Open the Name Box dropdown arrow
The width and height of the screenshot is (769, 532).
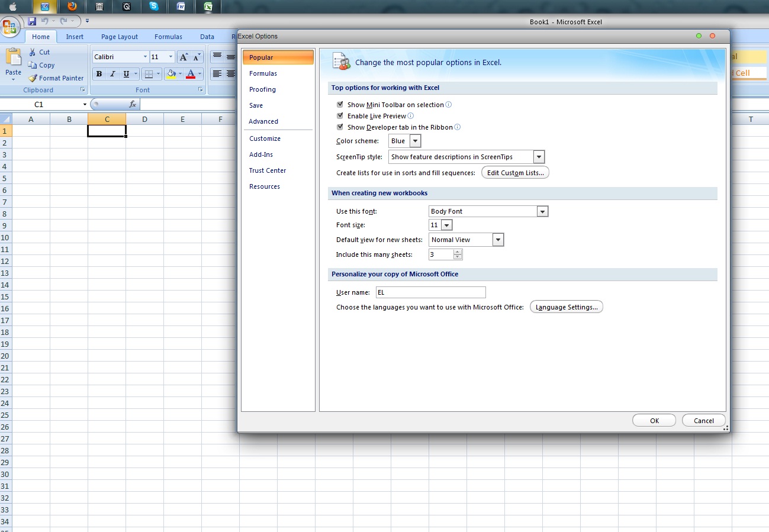point(85,104)
